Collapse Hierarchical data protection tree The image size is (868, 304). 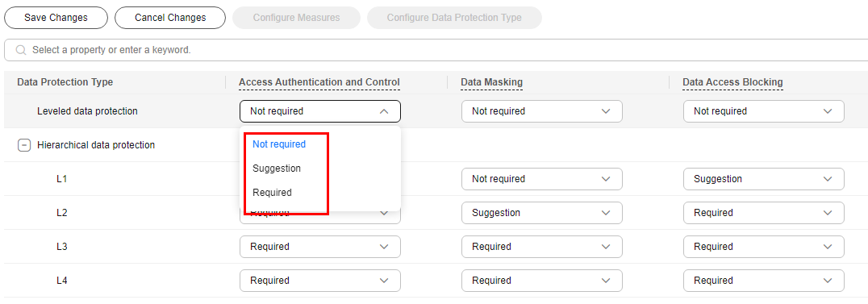pos(24,145)
